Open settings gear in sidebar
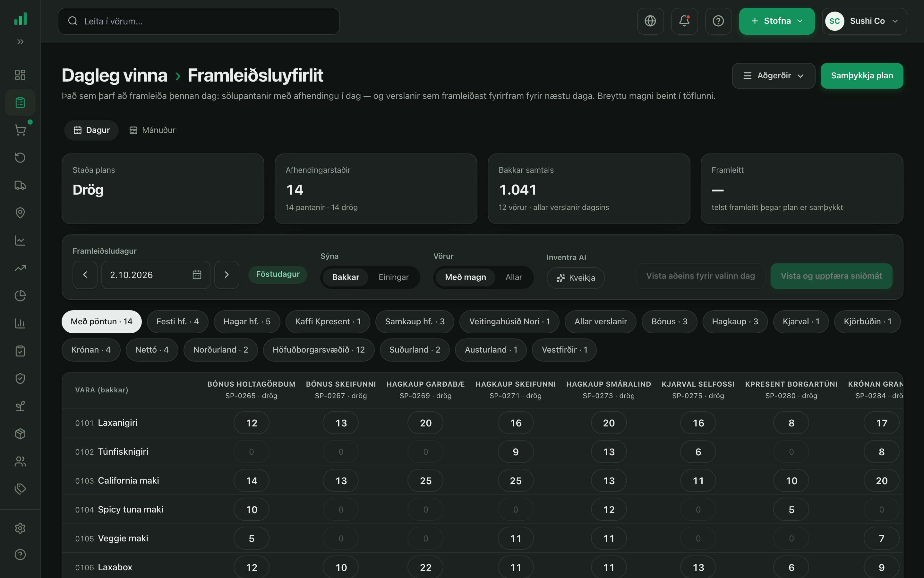 coord(20,528)
